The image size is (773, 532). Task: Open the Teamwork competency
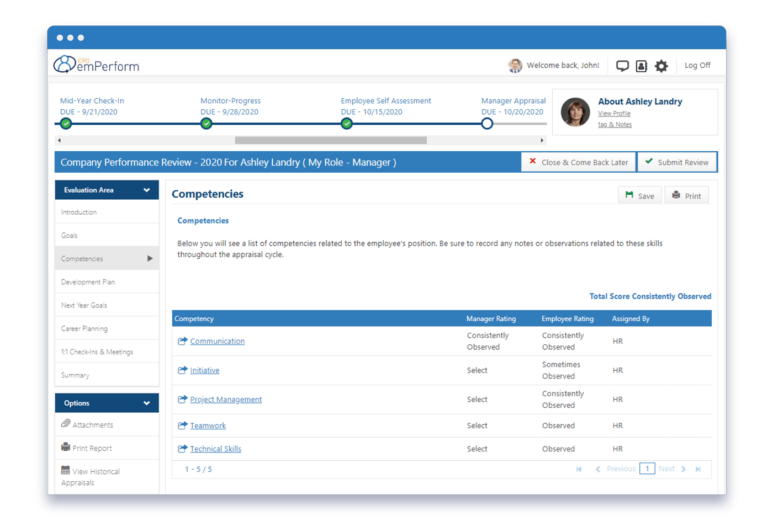(x=208, y=425)
